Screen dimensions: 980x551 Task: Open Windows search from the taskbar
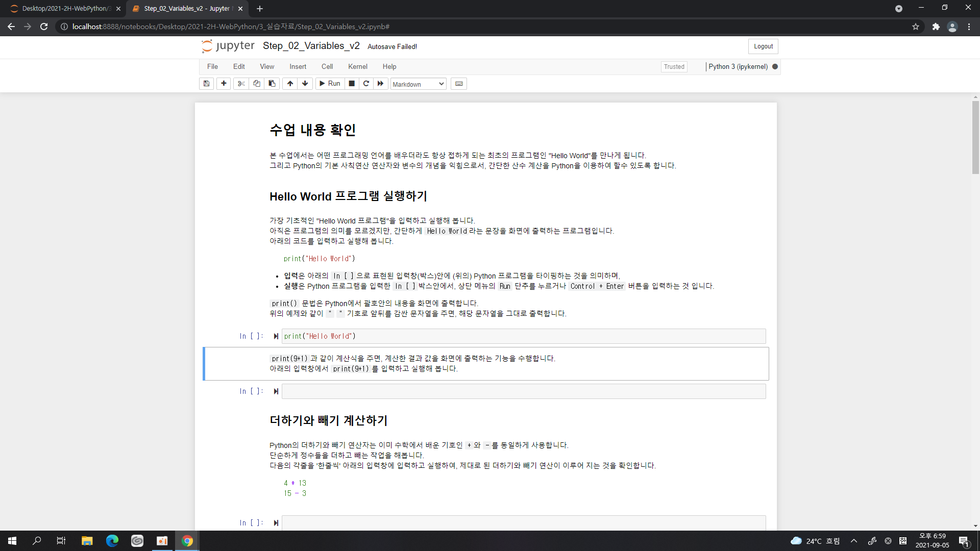(x=37, y=541)
